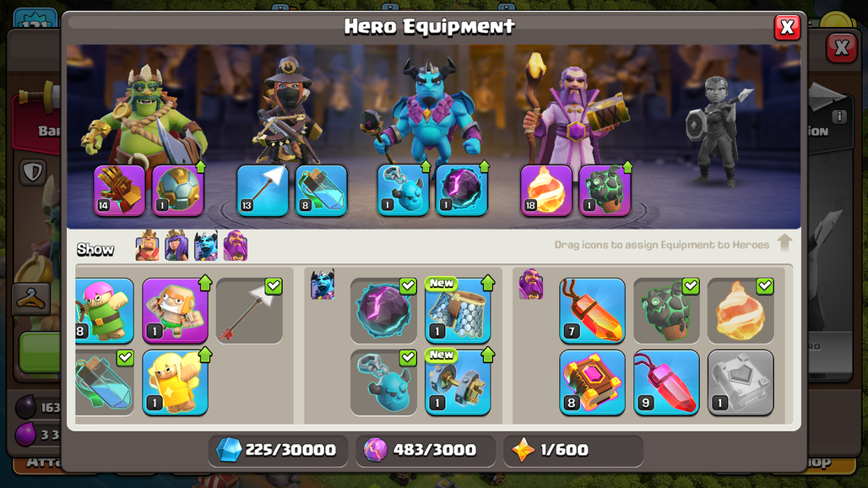Tap the starry ore 1/600 counter

573,450
